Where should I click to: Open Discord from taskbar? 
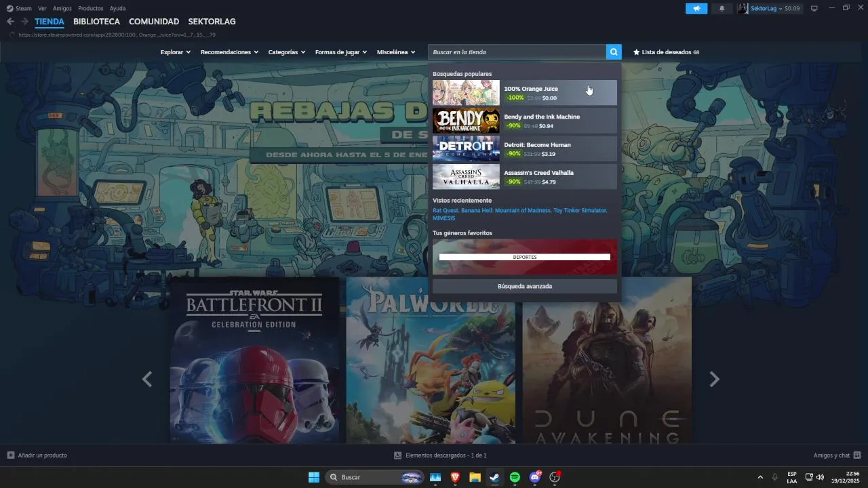coord(535,477)
